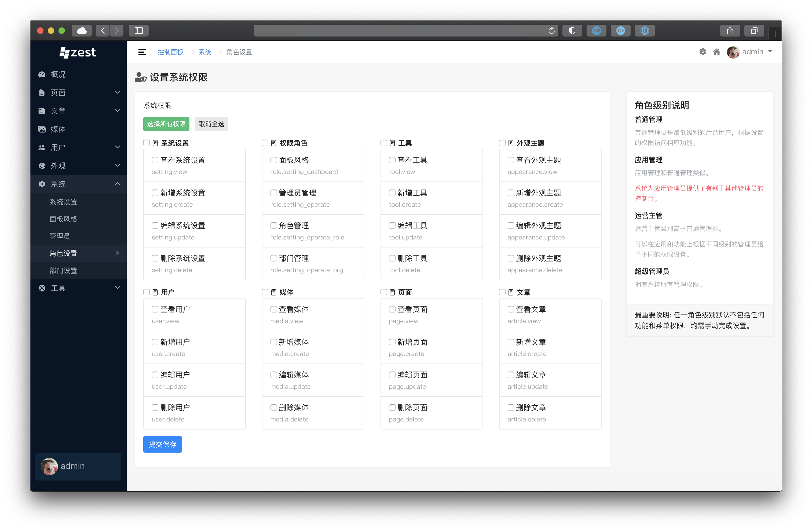Image resolution: width=812 pixels, height=531 pixels.
Task: Click the home icon in header
Action: click(716, 52)
